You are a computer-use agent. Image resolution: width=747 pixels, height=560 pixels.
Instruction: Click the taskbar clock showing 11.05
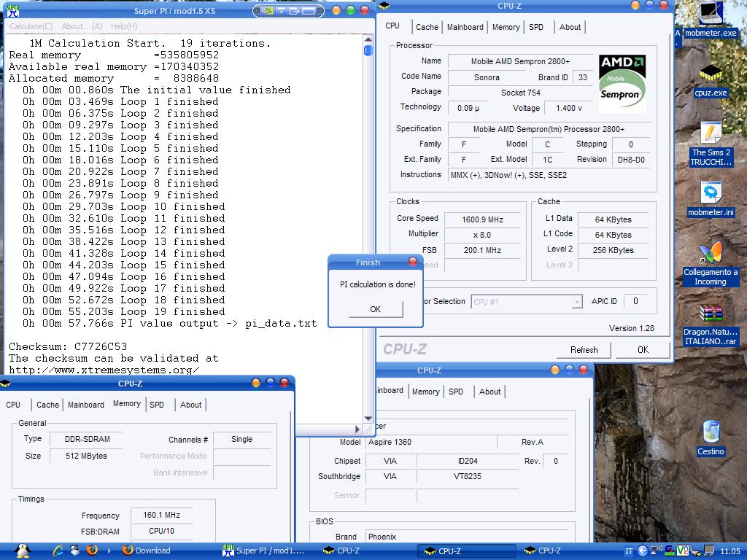coord(729,551)
